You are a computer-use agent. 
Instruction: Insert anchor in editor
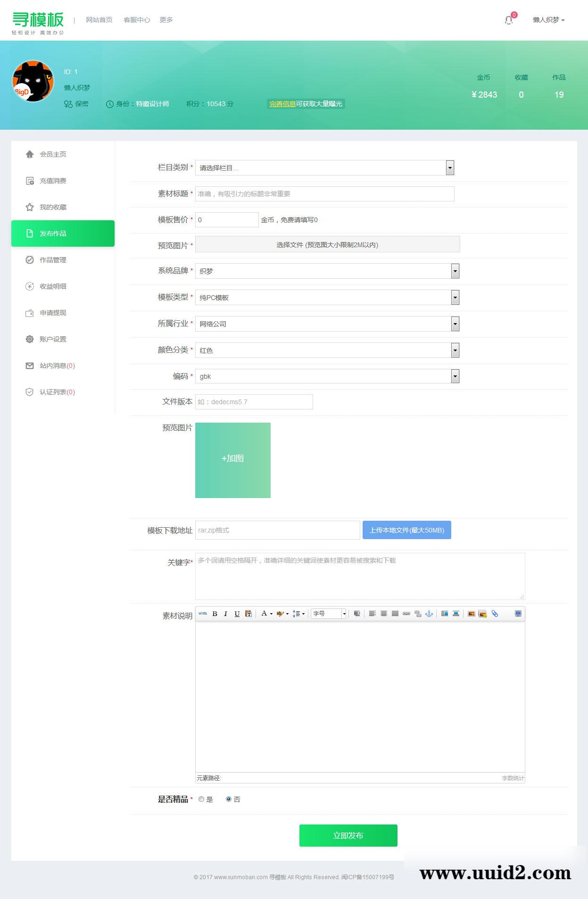click(x=429, y=614)
